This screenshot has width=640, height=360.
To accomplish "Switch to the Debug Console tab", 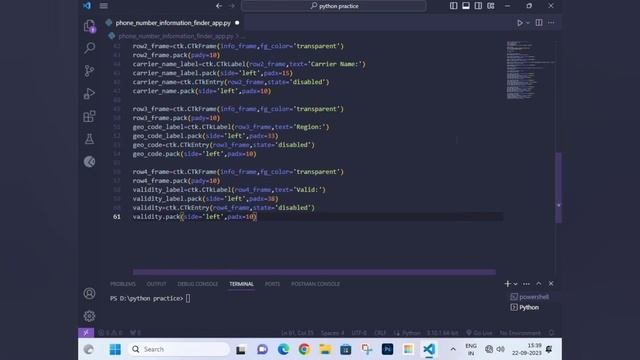I will (x=198, y=284).
